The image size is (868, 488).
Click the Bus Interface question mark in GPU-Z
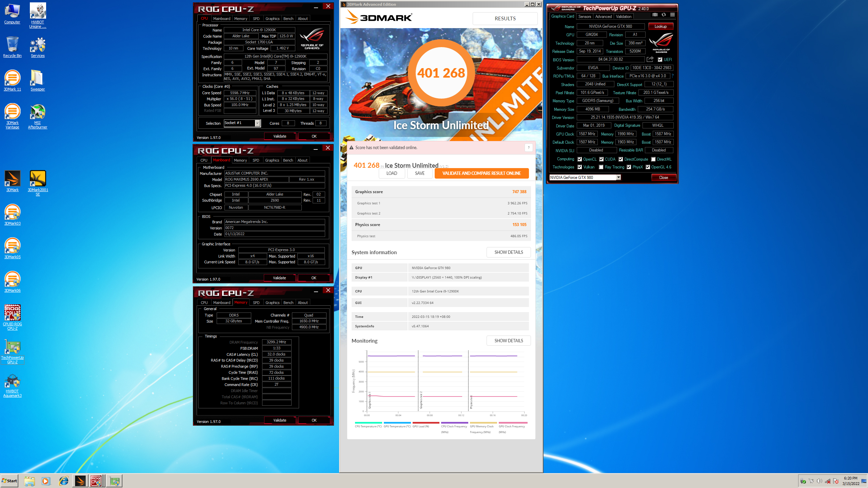[672, 76]
